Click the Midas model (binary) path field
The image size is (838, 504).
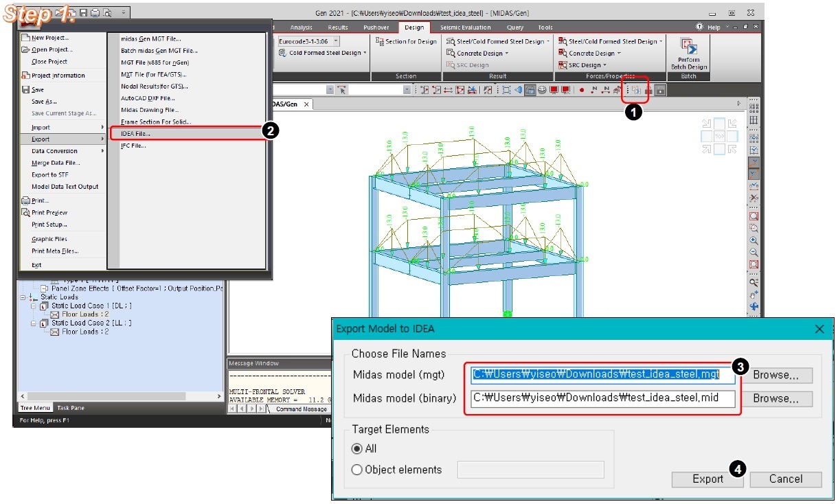[x=602, y=398]
